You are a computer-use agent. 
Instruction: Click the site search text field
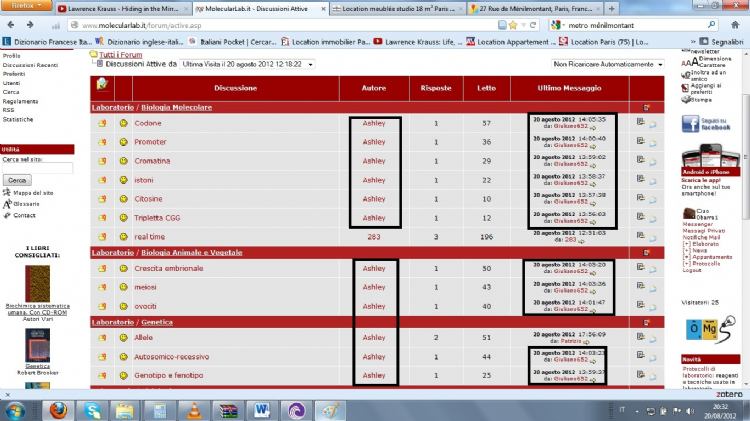[38, 168]
